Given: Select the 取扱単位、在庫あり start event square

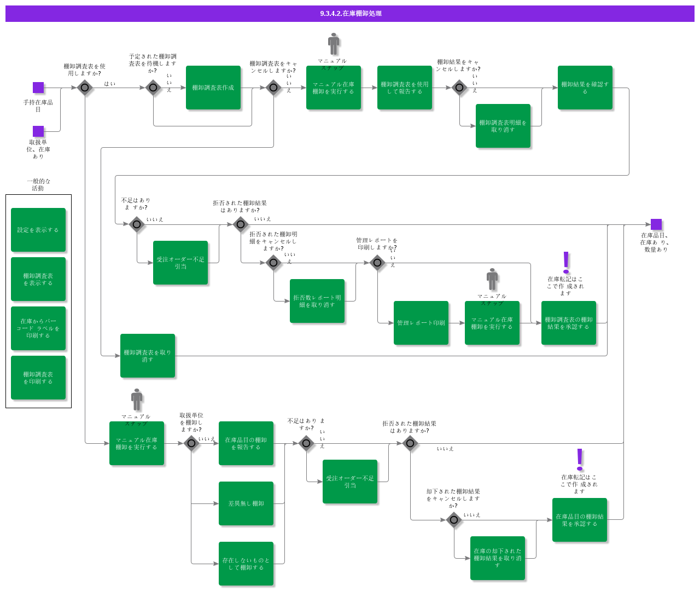Looking at the screenshot, I should 38,131.
